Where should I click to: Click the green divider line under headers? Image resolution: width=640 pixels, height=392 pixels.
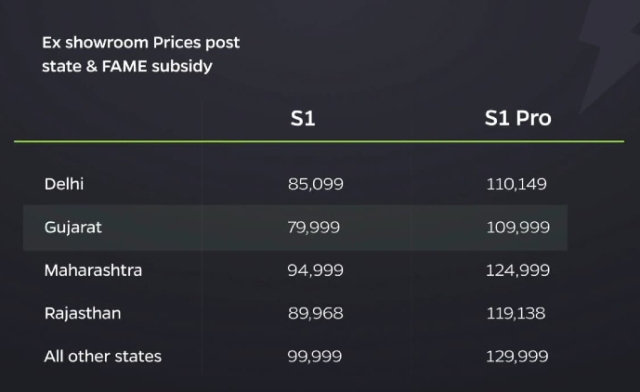tap(319, 141)
